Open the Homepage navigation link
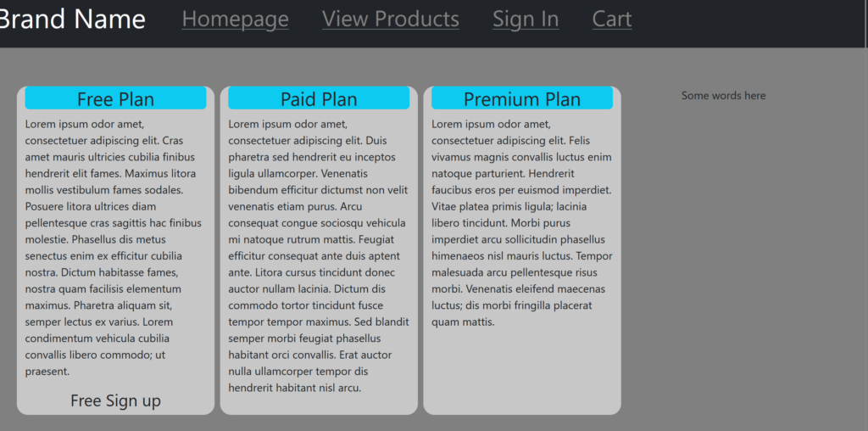Viewport: 868px width, 431px height. tap(235, 19)
